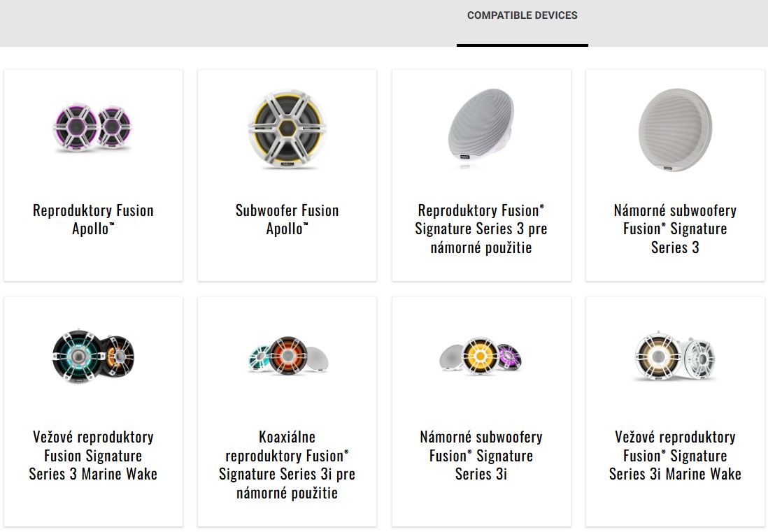
Task: Open Námorné subwoofery Fusion Signature Series 3
Action: click(x=675, y=229)
